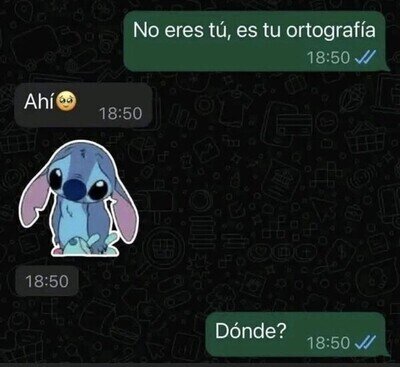Click the 18:50 time in the Ahí bubble
This screenshot has height=367, width=400.
pyautogui.click(x=121, y=113)
